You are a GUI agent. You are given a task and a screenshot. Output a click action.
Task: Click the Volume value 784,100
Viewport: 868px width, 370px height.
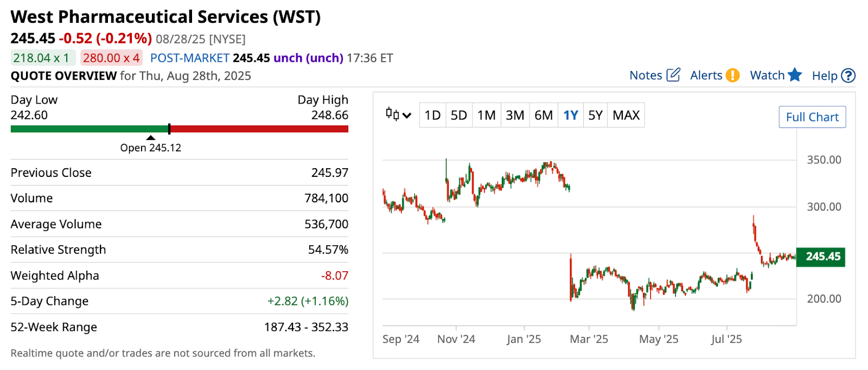pos(326,198)
